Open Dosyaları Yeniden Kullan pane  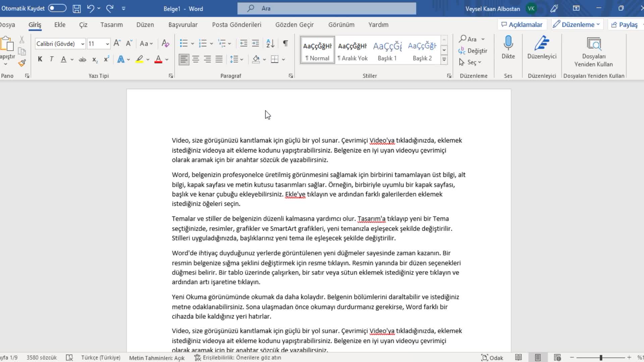(593, 52)
